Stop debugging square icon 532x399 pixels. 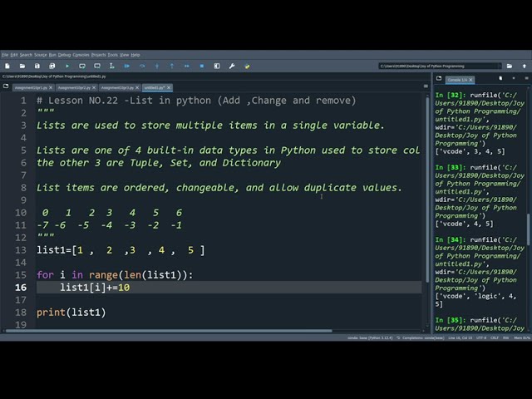click(202, 66)
